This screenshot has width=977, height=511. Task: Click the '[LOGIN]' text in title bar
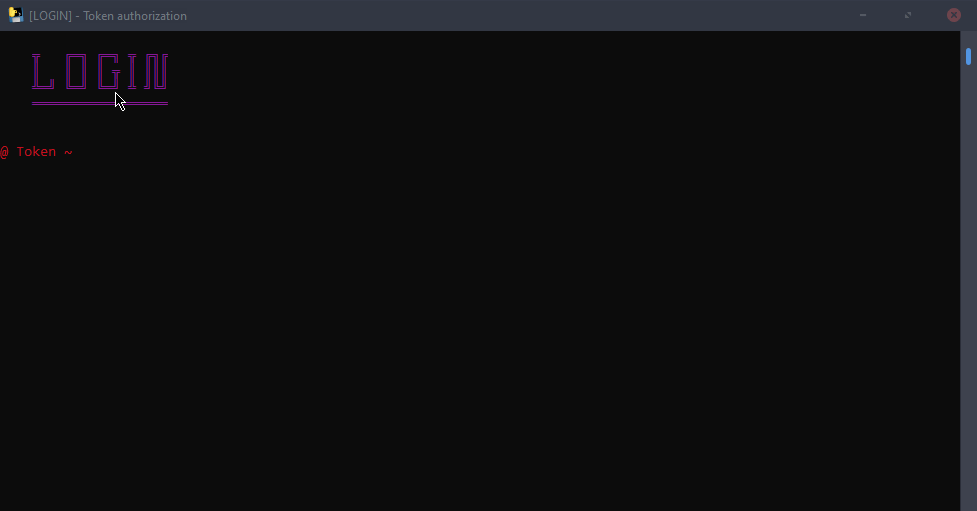[x=50, y=16]
